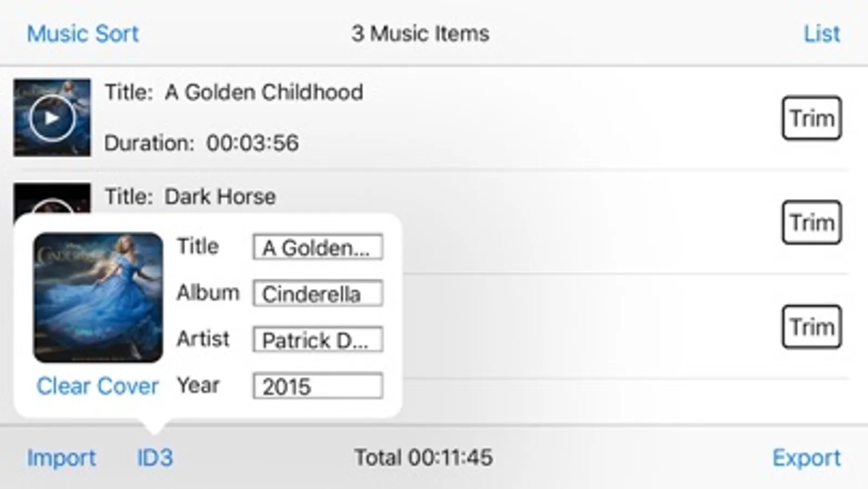This screenshot has width=868, height=489.
Task: Select the Album field containing Cinderella
Action: click(x=318, y=294)
